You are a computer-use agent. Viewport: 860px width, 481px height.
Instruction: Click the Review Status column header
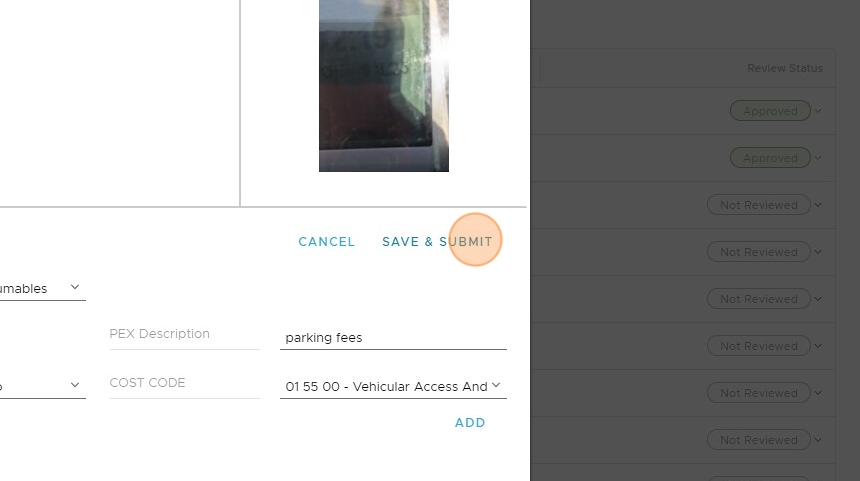tap(785, 69)
